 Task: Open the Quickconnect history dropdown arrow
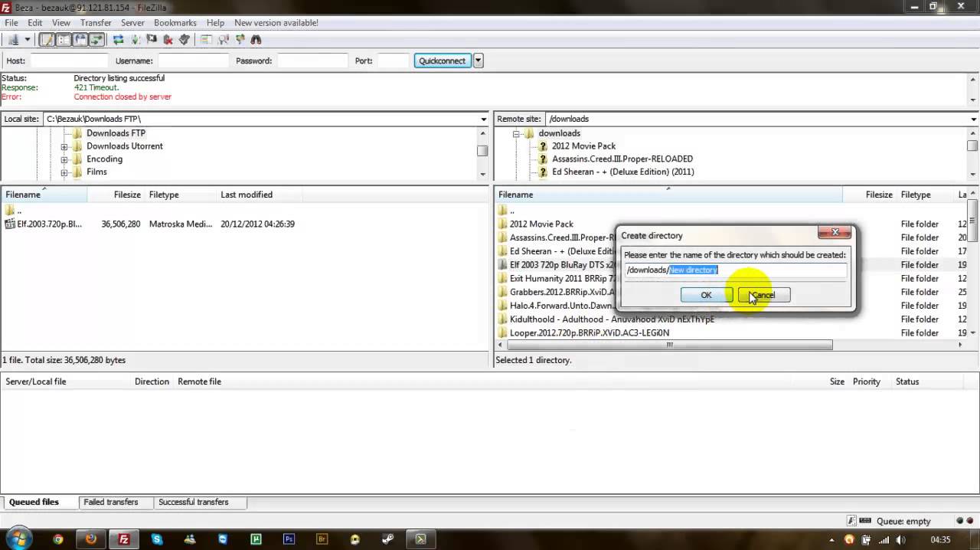coord(479,61)
